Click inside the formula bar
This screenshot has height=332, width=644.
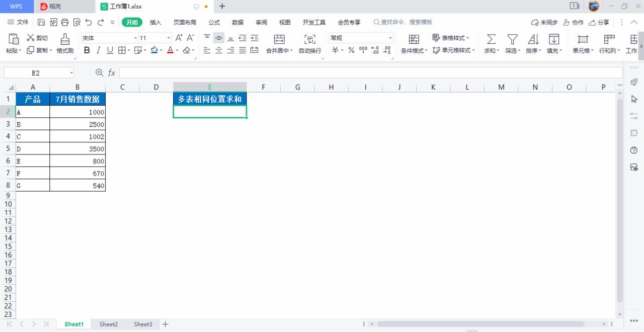pyautogui.click(x=302, y=72)
